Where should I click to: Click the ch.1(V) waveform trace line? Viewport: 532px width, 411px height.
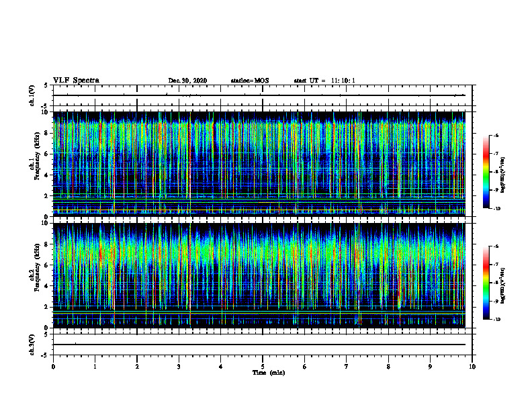pyautogui.click(x=259, y=95)
